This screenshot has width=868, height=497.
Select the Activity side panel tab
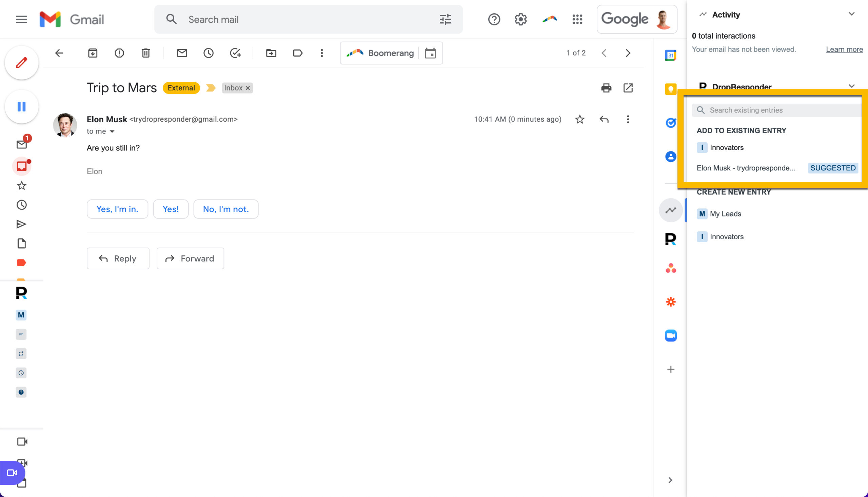point(671,210)
